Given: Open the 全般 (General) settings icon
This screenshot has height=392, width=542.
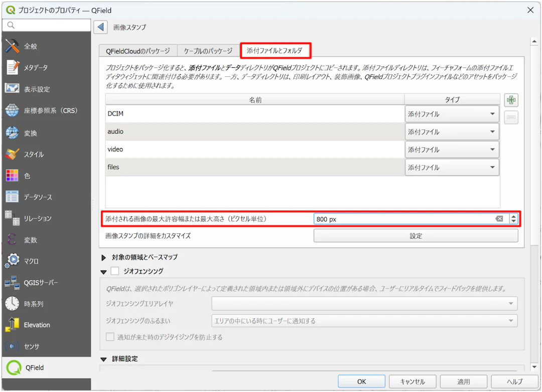Looking at the screenshot, I should click(12, 46).
